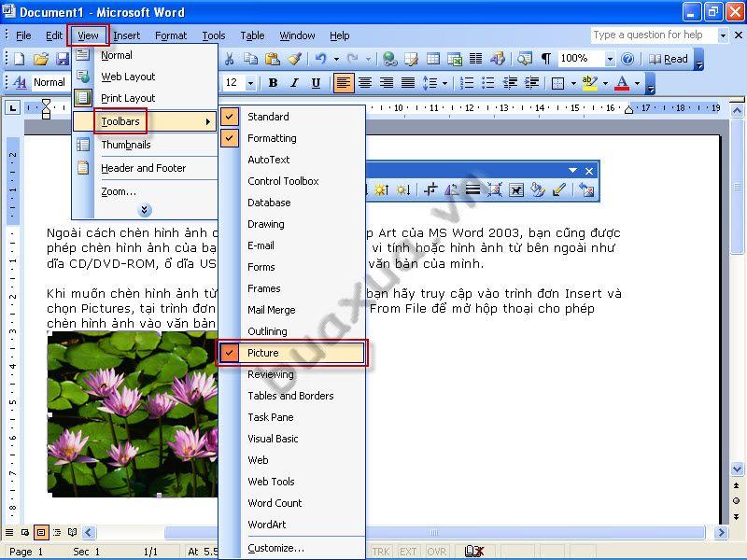Enable Center paragraph alignment
This screenshot has width=747, height=560.
click(x=365, y=83)
